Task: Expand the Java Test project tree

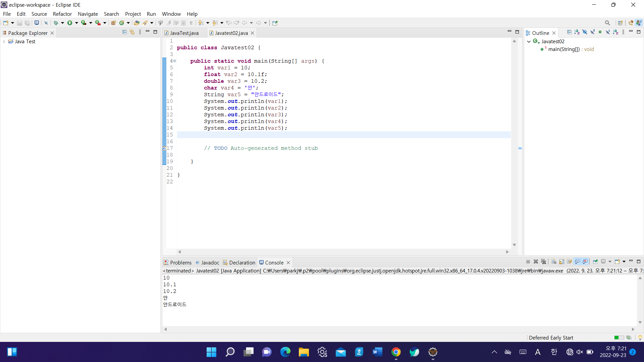Action: (4, 42)
